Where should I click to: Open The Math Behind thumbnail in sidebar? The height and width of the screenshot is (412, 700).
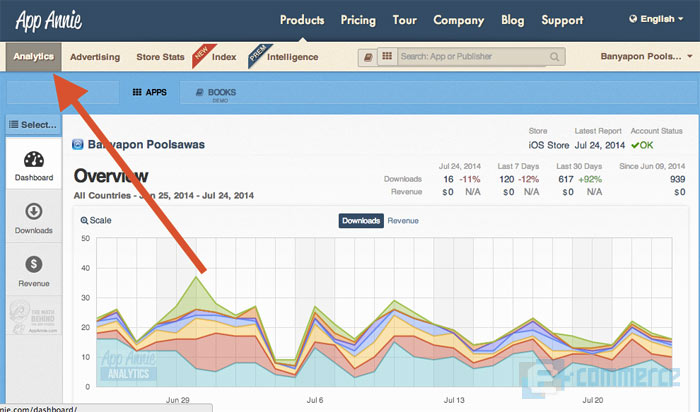[33, 317]
